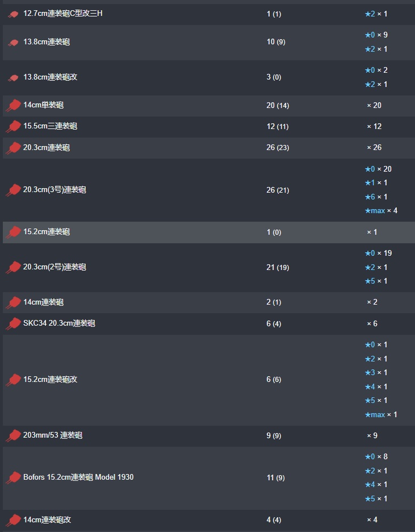Image resolution: width=415 pixels, height=532 pixels.
Task: Click gun icon next to 203mm/53 連装砲
Action: pyautogui.click(x=13, y=436)
